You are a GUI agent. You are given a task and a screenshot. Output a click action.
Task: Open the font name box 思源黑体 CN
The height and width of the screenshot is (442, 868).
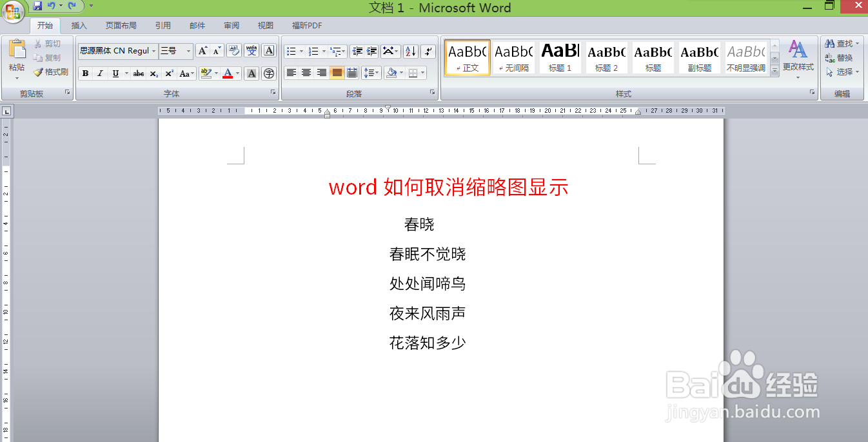[x=118, y=51]
